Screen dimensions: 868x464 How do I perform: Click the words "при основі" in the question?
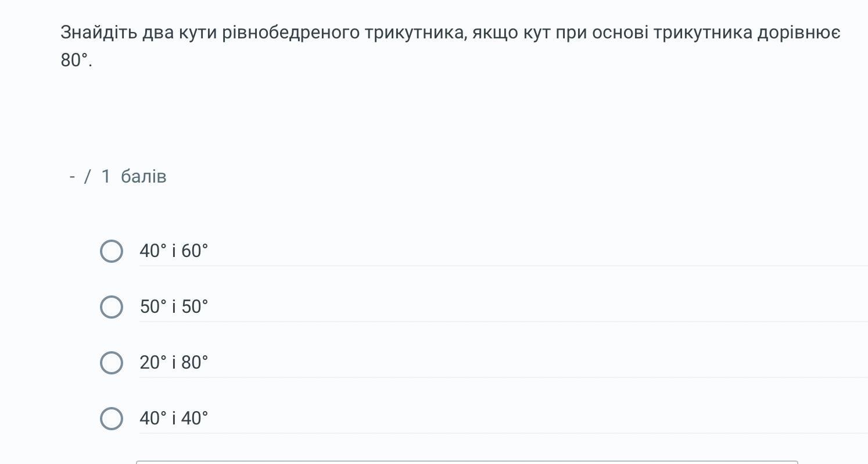601,33
